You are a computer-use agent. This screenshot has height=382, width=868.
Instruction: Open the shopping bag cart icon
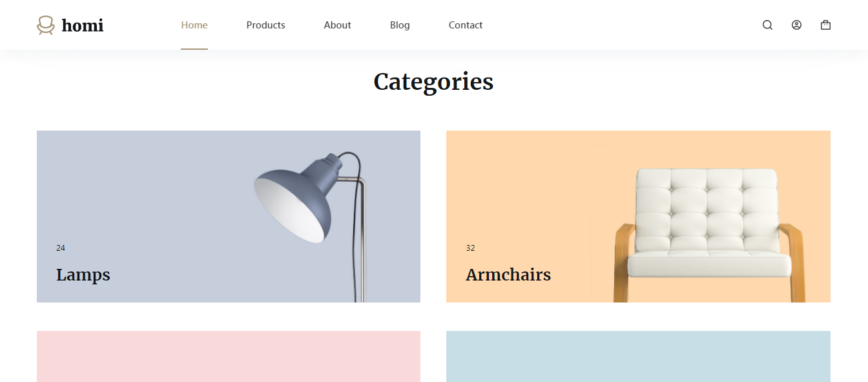coord(825,25)
